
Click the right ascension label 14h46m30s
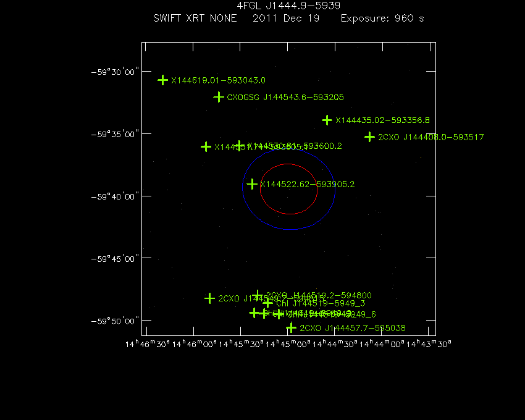pos(148,344)
